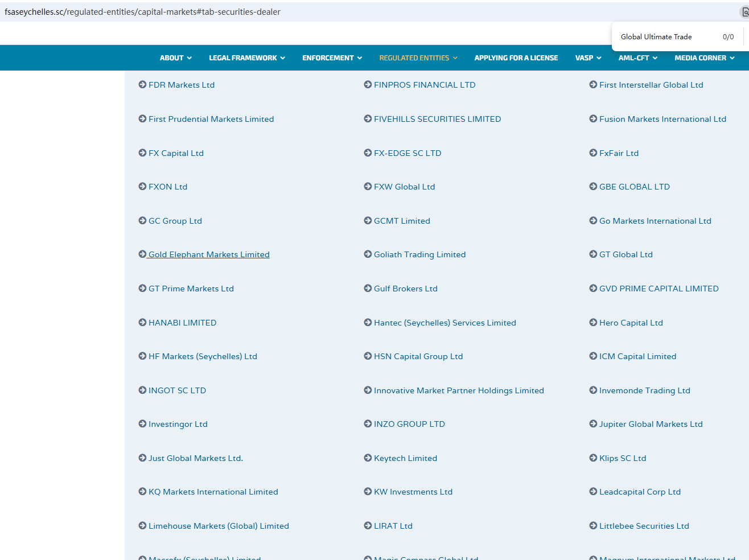The height and width of the screenshot is (560, 749).
Task: Open GBE GLOBAL LTD entry
Action: 635,187
